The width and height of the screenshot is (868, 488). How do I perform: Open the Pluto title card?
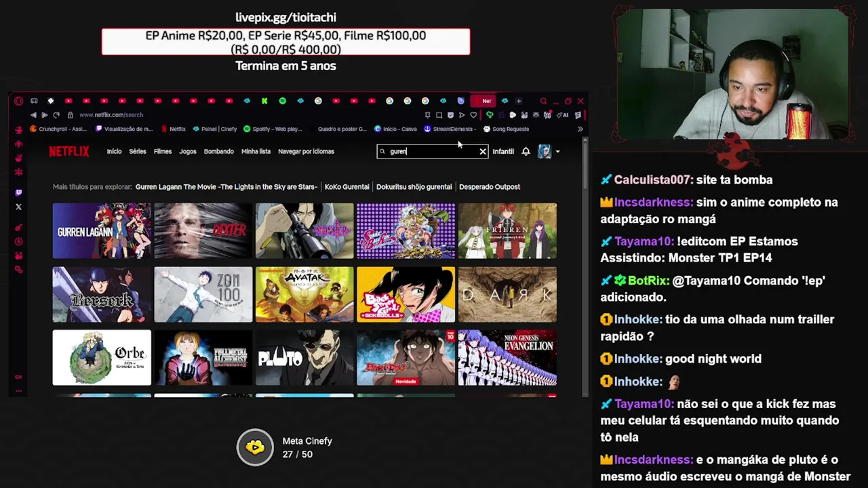[304, 357]
